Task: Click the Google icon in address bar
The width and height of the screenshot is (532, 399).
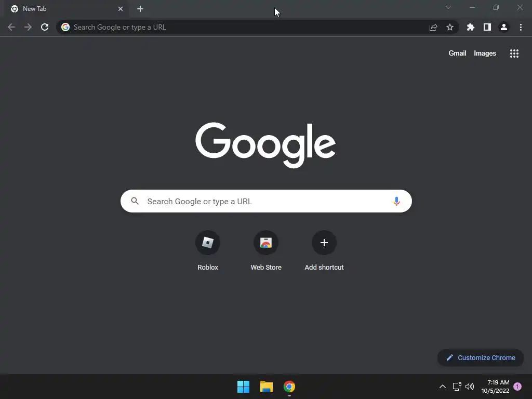Action: [65, 27]
